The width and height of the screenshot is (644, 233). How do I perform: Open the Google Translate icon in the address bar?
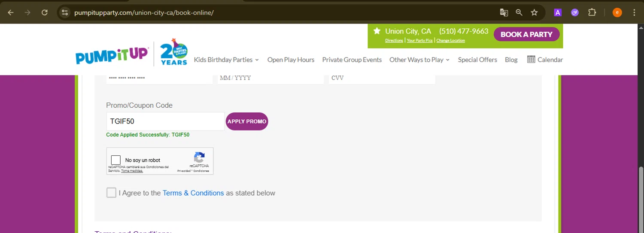[504, 12]
